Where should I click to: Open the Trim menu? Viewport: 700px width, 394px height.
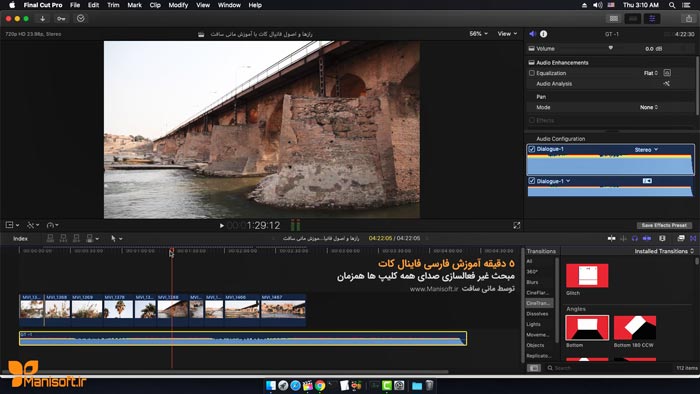coord(113,5)
